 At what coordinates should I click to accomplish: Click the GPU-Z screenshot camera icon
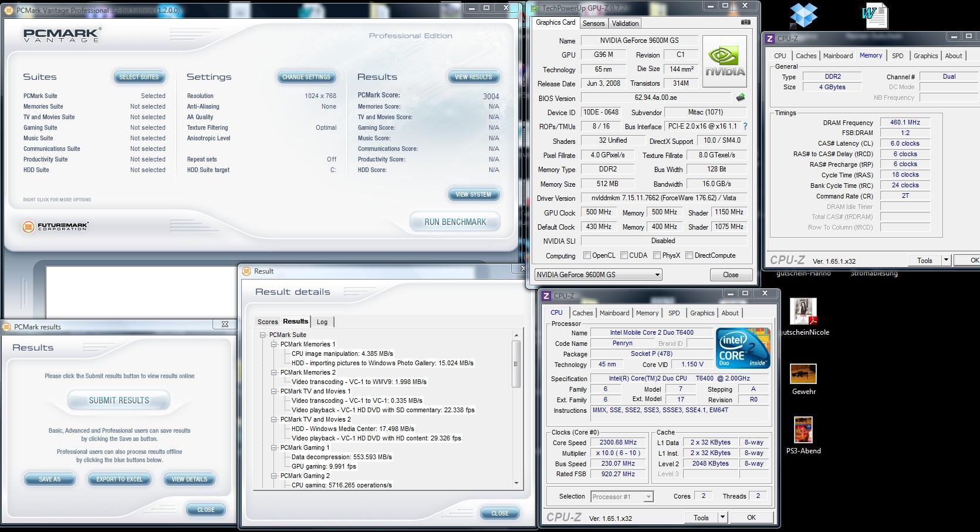coord(745,22)
